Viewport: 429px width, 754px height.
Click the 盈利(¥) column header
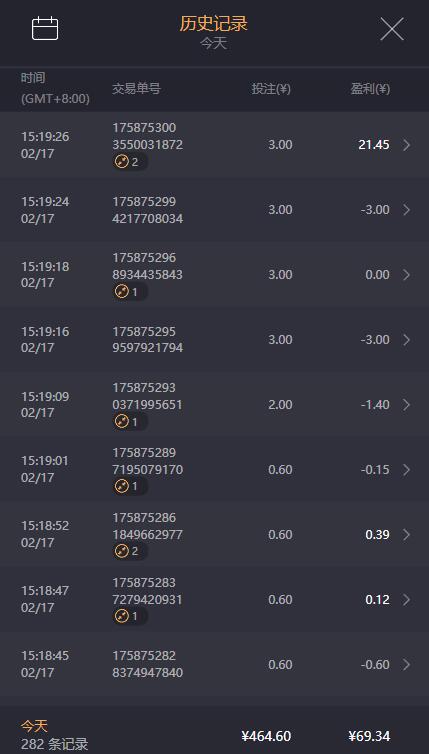tap(370, 89)
